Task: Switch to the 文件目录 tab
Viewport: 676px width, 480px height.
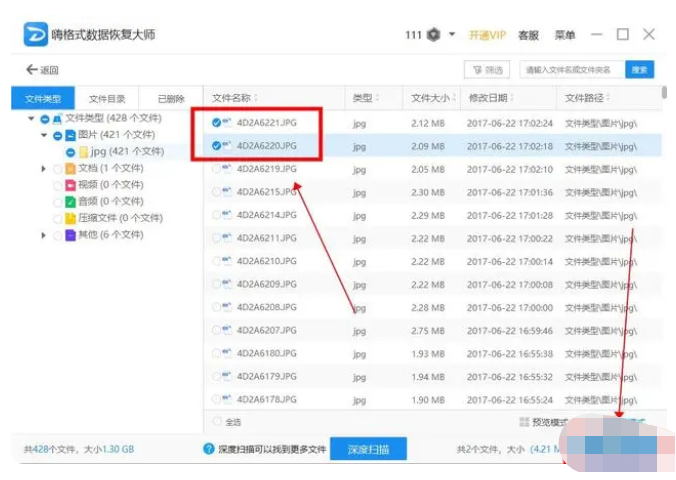Action: click(107, 99)
